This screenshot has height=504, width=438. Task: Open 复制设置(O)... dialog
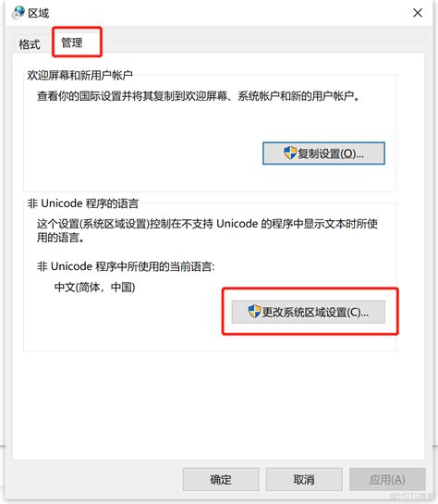coord(323,154)
